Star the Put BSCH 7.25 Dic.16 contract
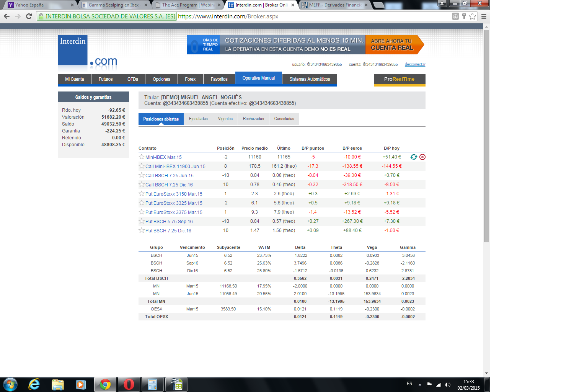 [142, 230]
